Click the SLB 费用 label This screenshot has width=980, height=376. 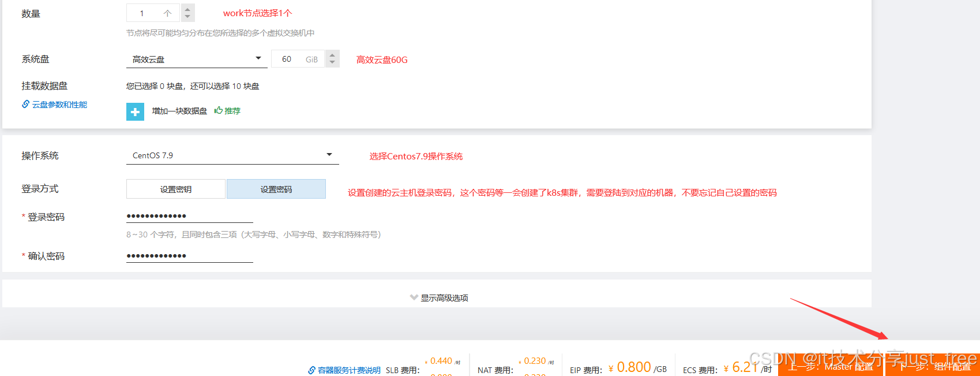(403, 370)
